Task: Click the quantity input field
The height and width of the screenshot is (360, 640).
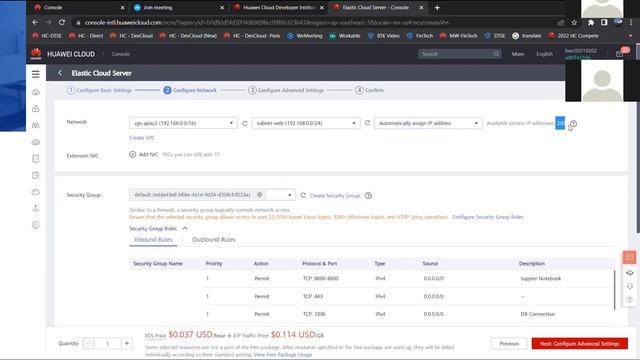Action: tap(107, 343)
